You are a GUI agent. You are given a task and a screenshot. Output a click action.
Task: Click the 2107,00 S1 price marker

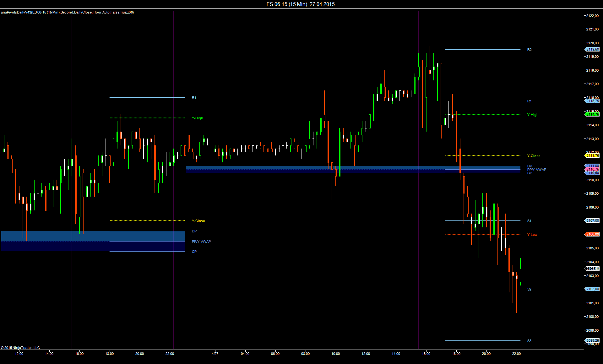(592, 220)
